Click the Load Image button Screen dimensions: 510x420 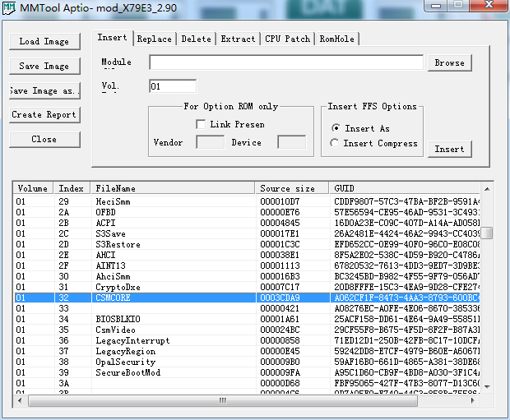(x=44, y=42)
